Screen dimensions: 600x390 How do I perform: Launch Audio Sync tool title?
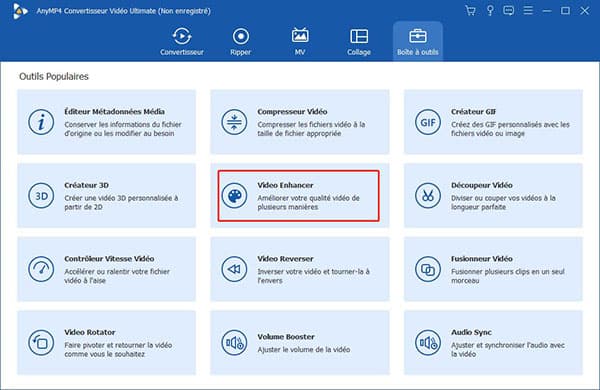471,332
